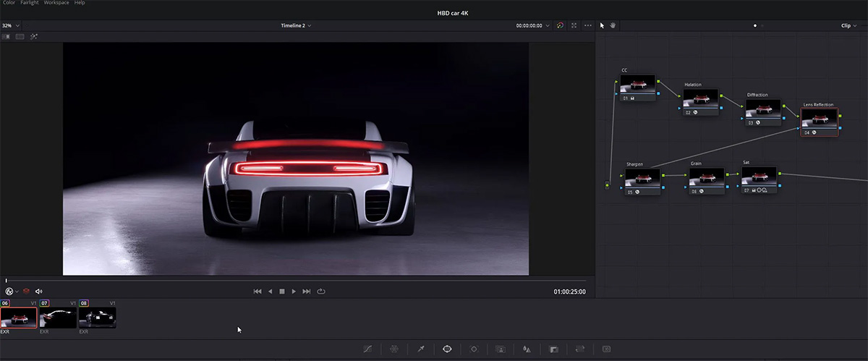Open the Blur palette icon
868x361 pixels.
point(527,349)
